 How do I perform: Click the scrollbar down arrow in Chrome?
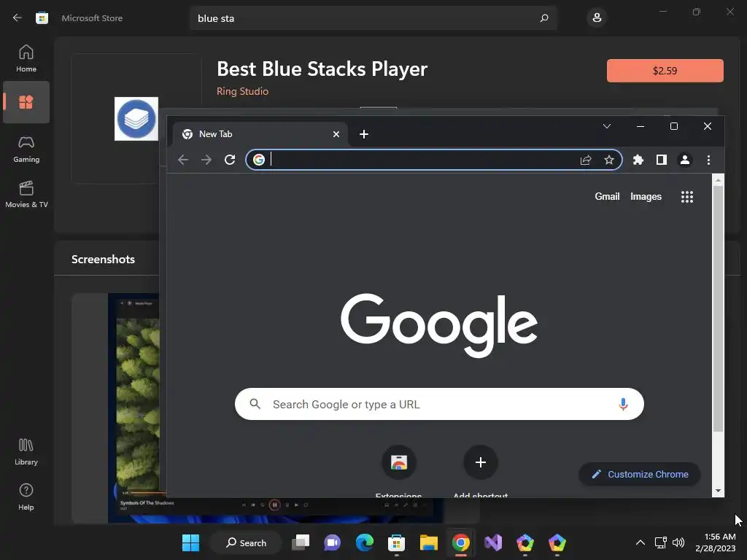pos(718,491)
